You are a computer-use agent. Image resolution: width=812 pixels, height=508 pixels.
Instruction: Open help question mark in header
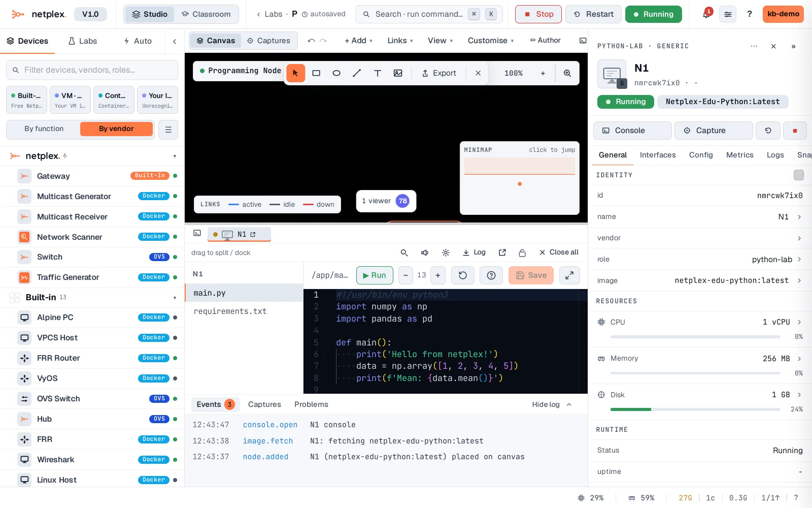tap(750, 14)
